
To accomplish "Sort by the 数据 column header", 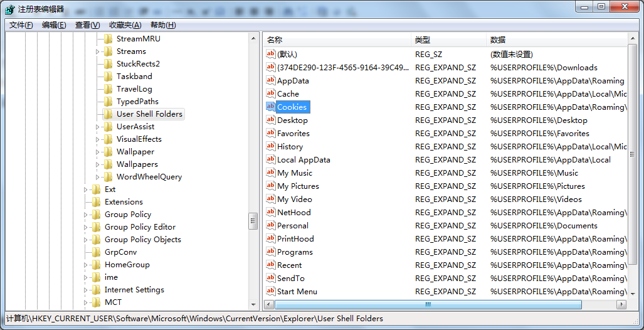I will click(x=556, y=40).
